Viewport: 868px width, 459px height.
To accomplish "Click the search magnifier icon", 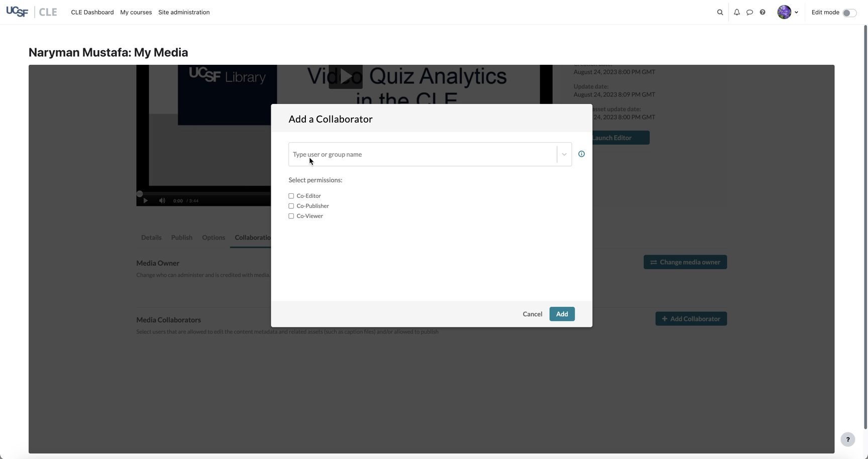I will click(720, 13).
